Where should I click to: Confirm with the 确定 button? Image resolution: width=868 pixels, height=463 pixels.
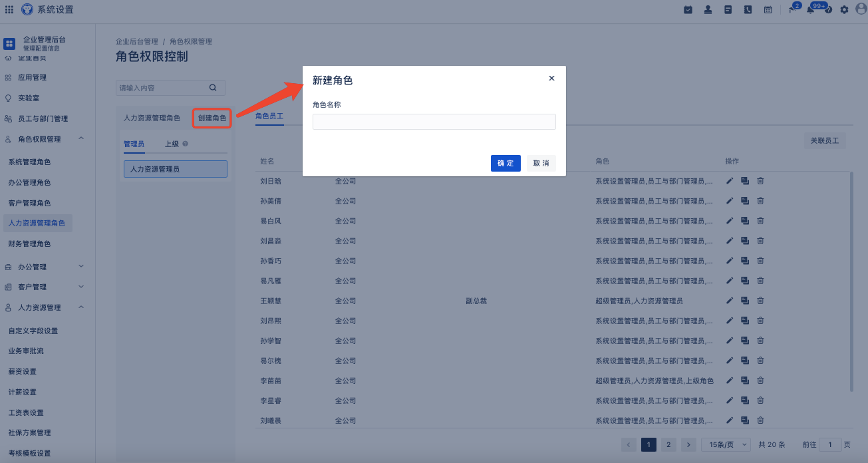click(506, 163)
